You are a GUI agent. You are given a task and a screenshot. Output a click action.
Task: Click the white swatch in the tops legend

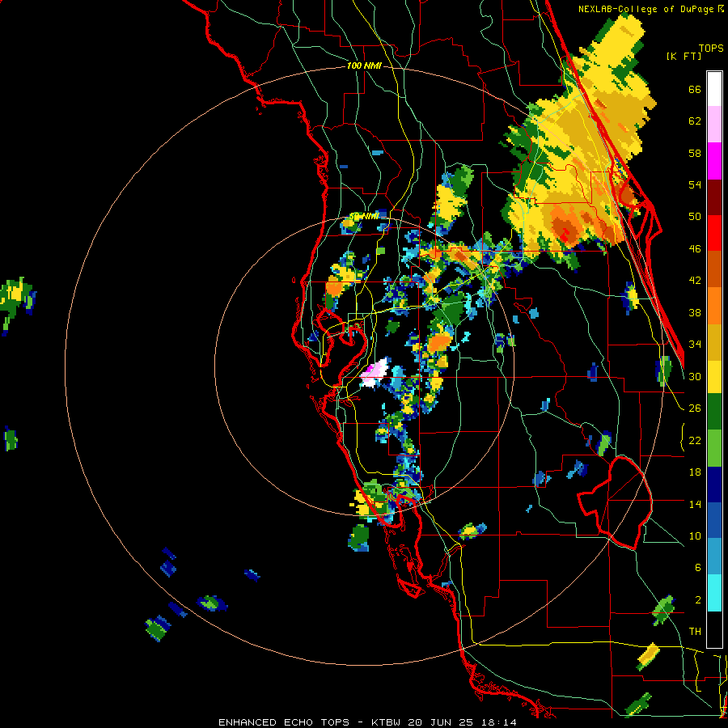pyautogui.click(x=714, y=89)
